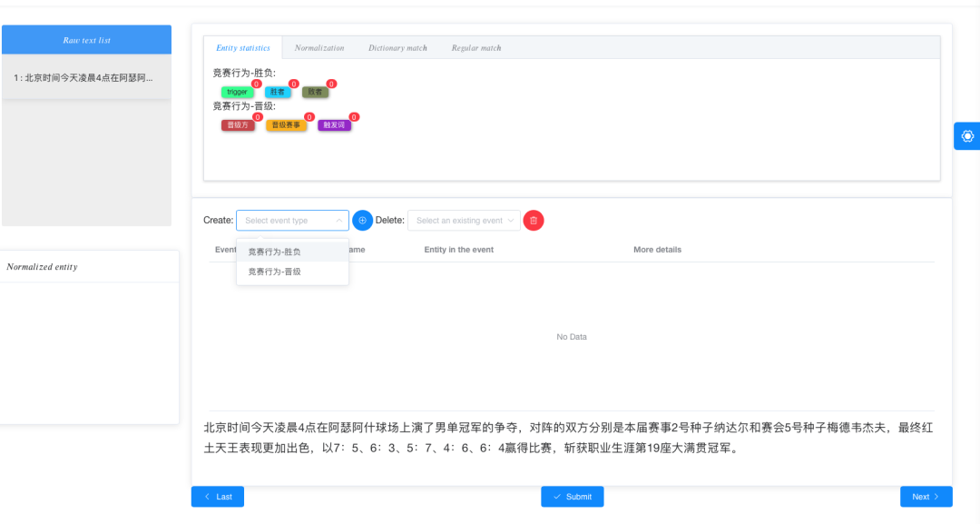Click the yellow 晋级赛事 entity tag
The image size is (980, 524).
pyautogui.click(x=287, y=124)
